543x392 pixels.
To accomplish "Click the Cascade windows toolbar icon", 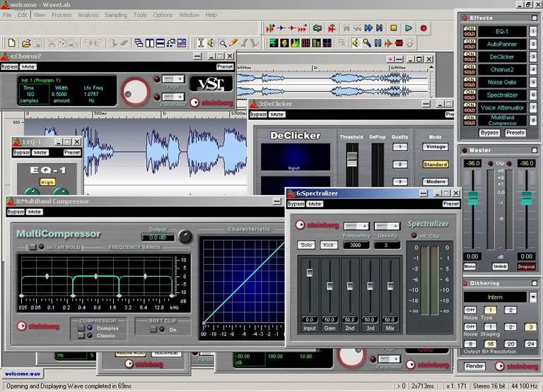I will (x=139, y=43).
